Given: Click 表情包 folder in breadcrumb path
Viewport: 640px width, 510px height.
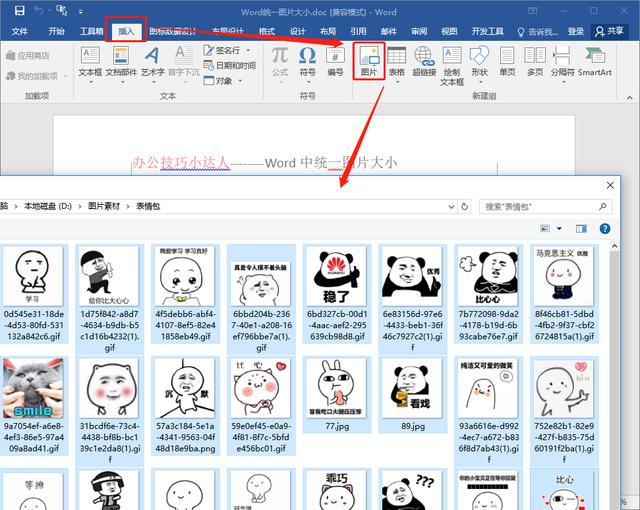Looking at the screenshot, I should click(148, 206).
